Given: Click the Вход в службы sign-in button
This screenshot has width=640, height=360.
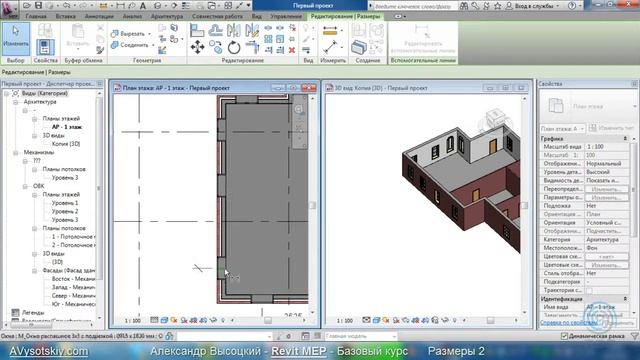Looking at the screenshot, I should tap(533, 6).
